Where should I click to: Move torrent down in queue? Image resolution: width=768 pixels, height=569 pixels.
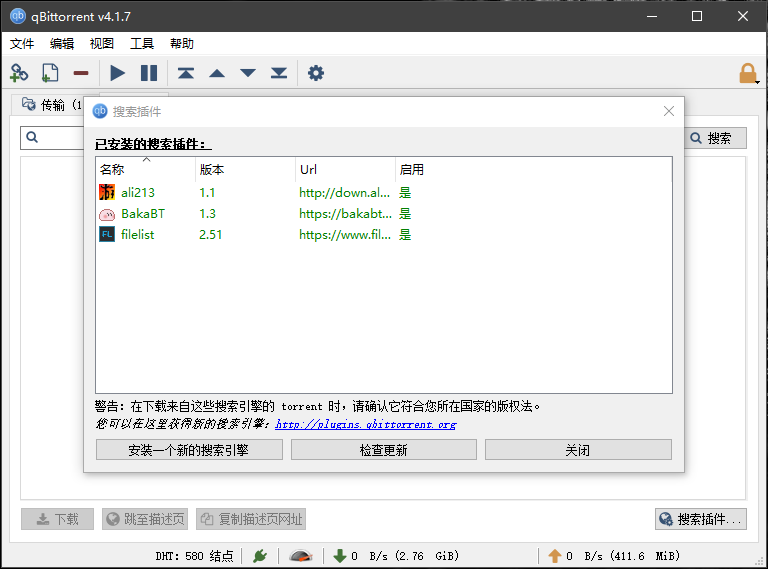(248, 73)
